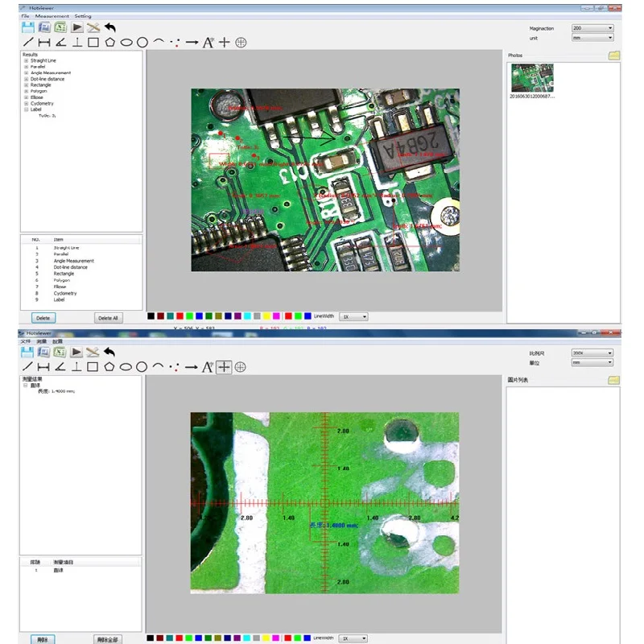Click the Save icon in the top Hotviewer window
The width and height of the screenshot is (644, 644).
point(28,27)
